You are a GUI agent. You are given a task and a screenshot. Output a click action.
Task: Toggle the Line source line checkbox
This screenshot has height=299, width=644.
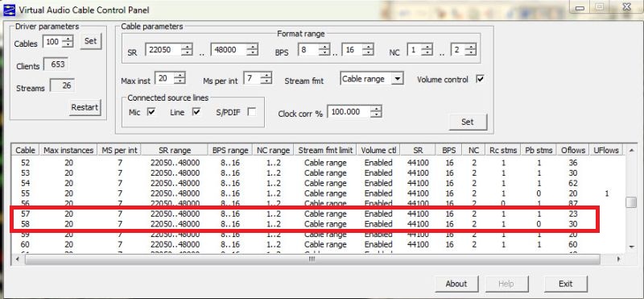coord(196,111)
